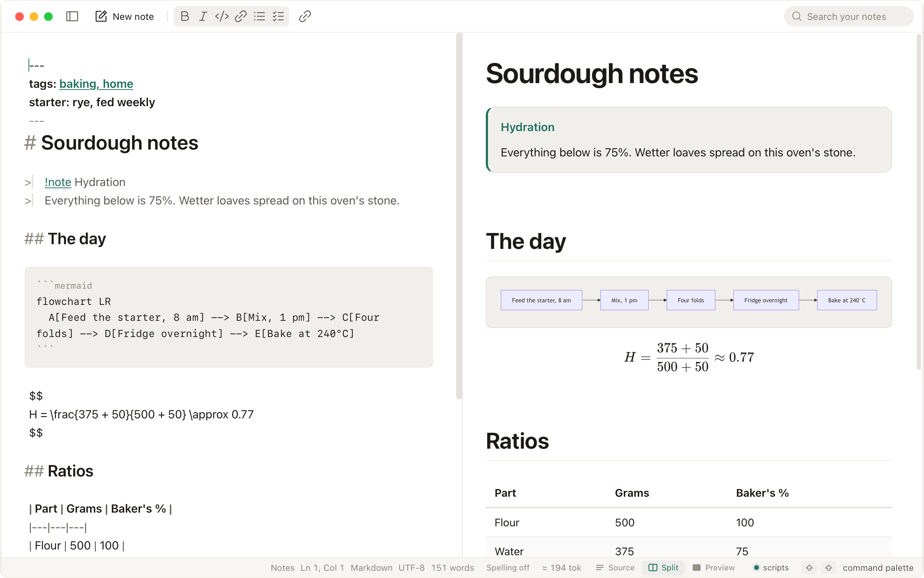This screenshot has width=924, height=578.
Task: Open the baking, home tags link
Action: click(96, 84)
